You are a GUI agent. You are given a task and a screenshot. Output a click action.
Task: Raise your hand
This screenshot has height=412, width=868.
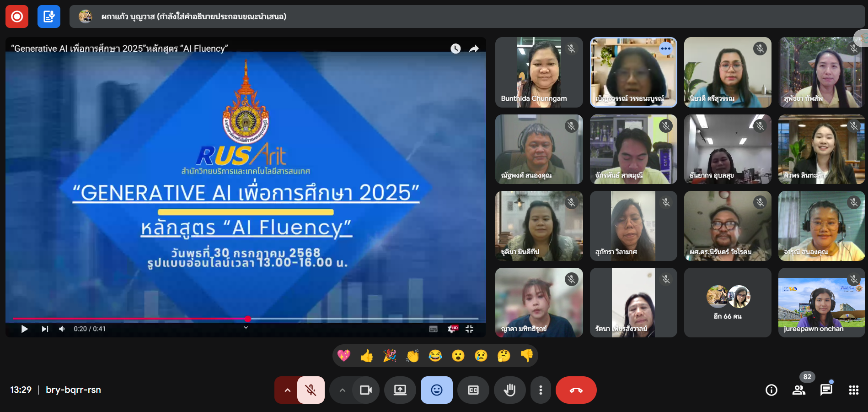pyautogui.click(x=509, y=390)
